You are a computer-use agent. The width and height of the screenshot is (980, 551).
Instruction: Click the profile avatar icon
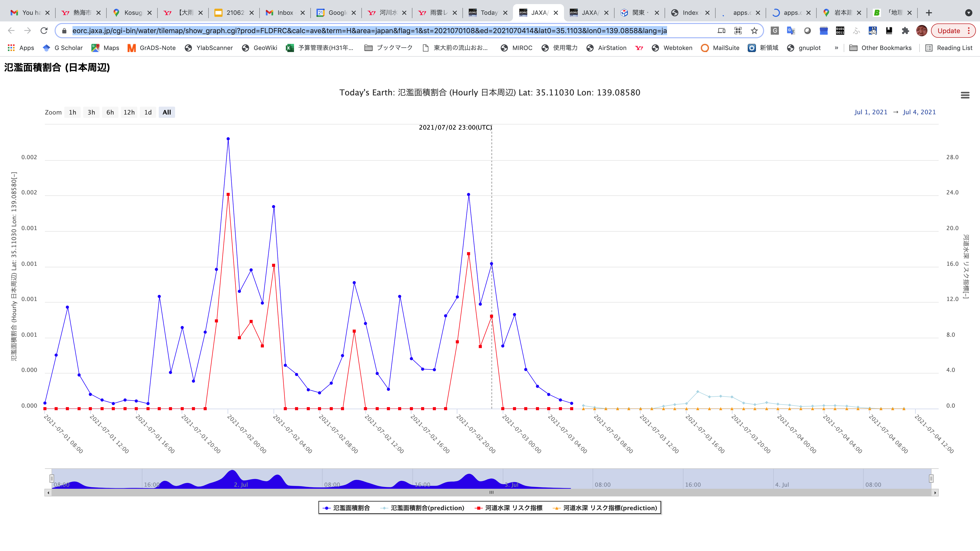tap(921, 31)
